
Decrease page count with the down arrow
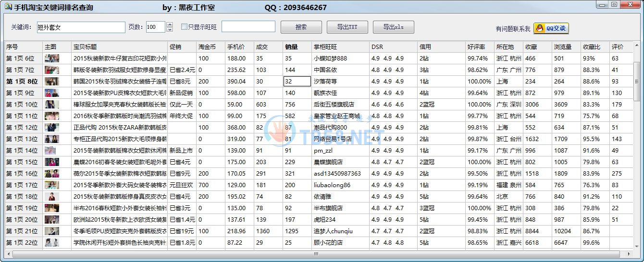(170, 30)
